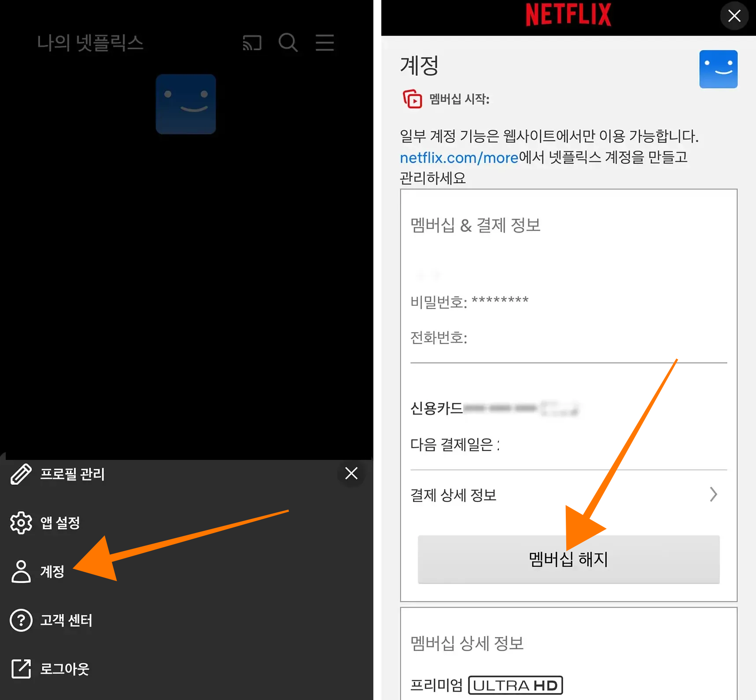756x700 pixels.
Task: Click the 프리미엄 plan text
Action: [436, 685]
